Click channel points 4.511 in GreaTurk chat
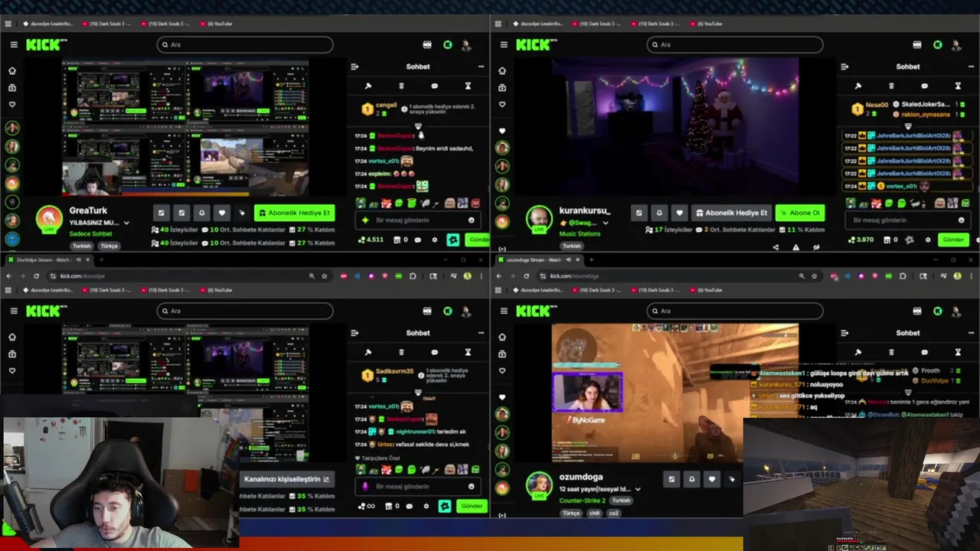 tap(371, 240)
